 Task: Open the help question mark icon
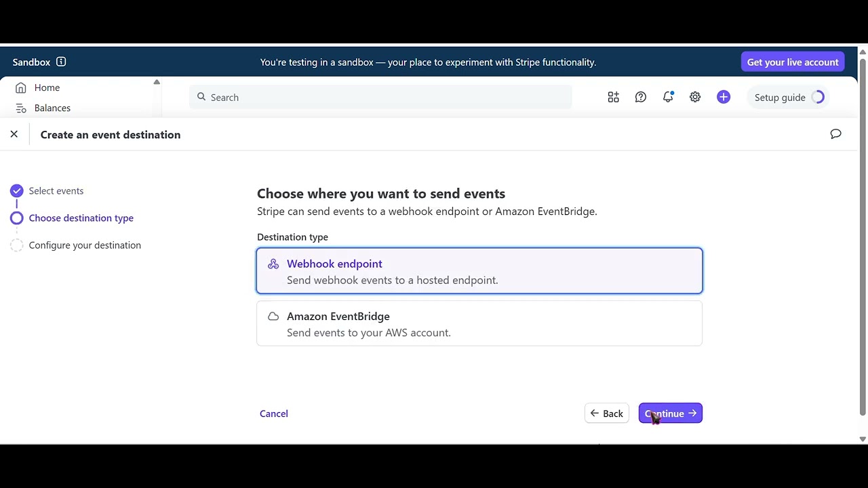(x=641, y=98)
